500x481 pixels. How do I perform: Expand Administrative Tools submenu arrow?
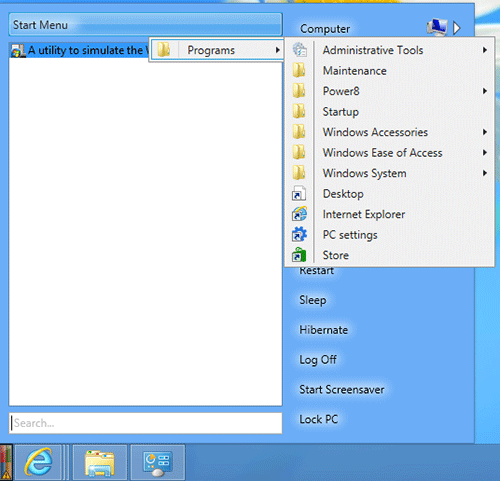[x=485, y=50]
